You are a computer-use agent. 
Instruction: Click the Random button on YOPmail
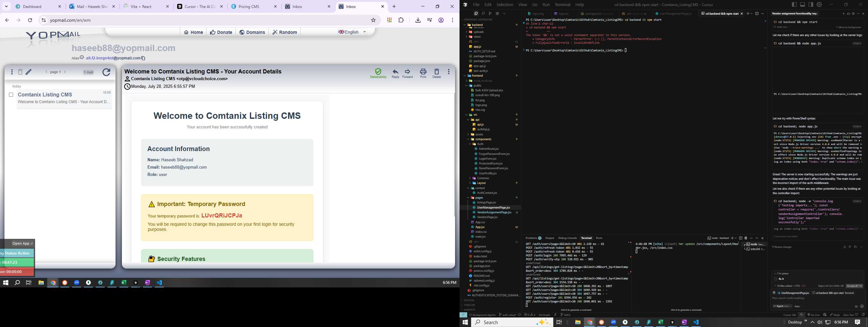[285, 32]
